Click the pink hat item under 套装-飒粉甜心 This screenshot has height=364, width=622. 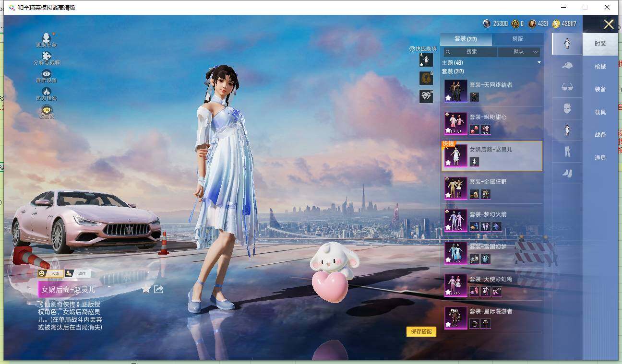pos(474,129)
